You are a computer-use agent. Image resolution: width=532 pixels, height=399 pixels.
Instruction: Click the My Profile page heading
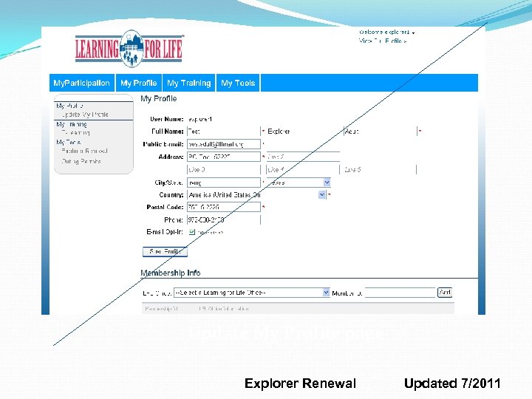[x=158, y=99]
